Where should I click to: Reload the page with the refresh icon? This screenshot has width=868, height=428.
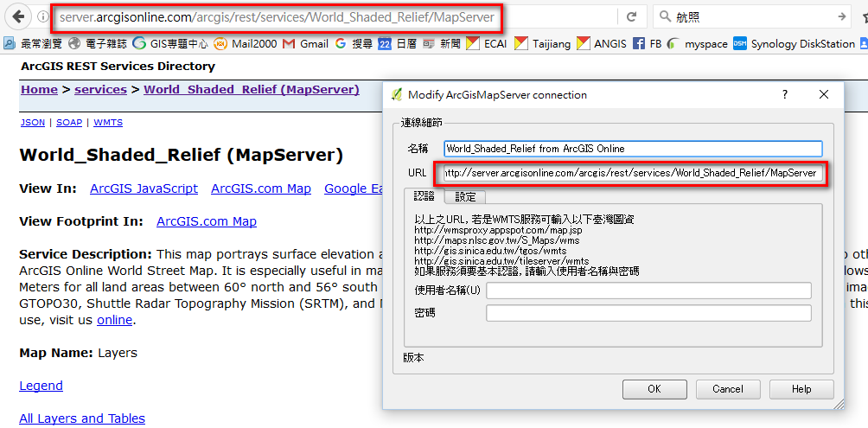tap(631, 17)
